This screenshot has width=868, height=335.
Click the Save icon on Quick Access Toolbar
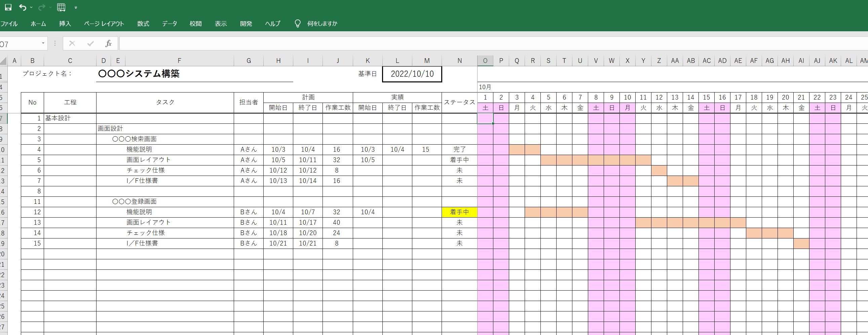(x=8, y=7)
